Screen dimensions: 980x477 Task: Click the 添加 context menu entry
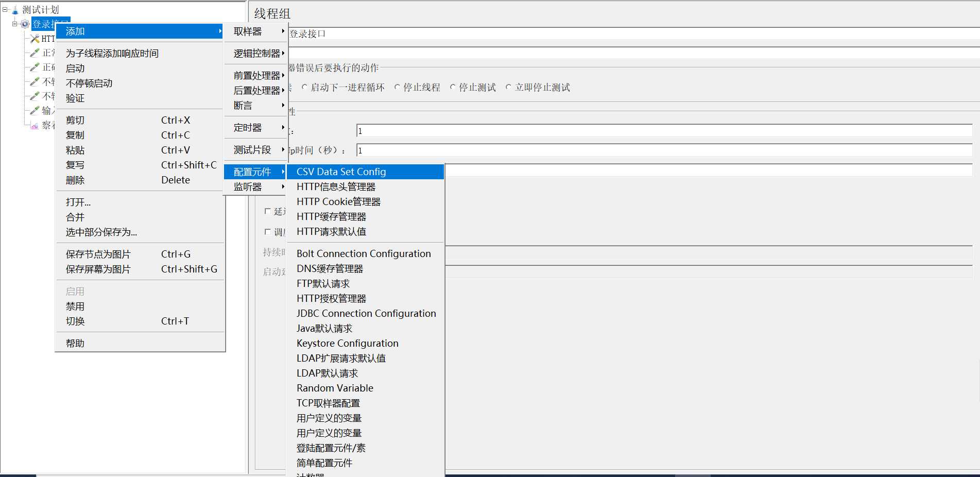(x=140, y=31)
